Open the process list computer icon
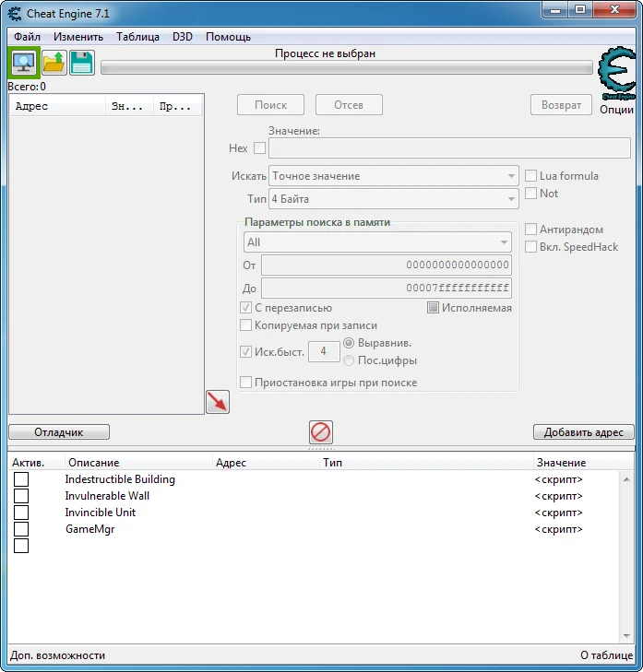 tap(24, 63)
